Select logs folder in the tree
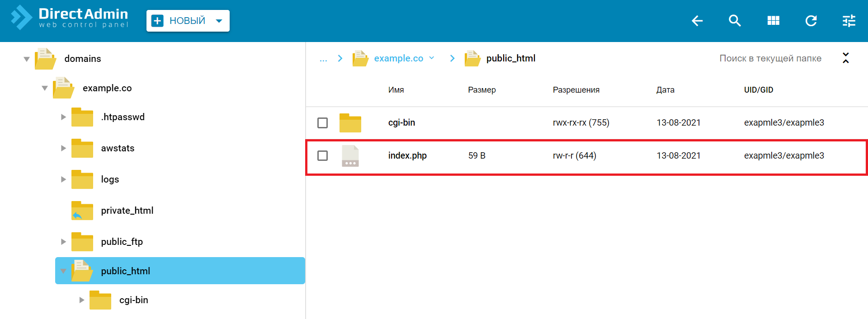Screen dimensions: 868x319 click(x=110, y=179)
